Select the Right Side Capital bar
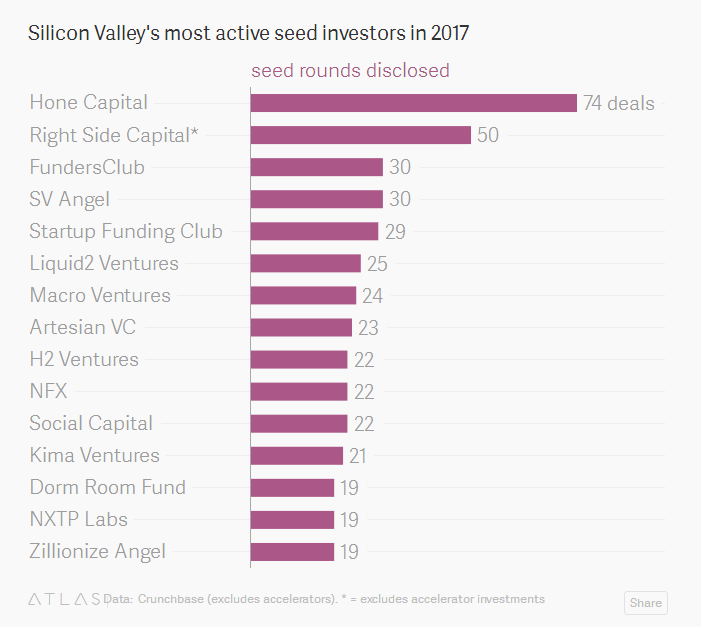The image size is (701, 627). click(x=360, y=135)
